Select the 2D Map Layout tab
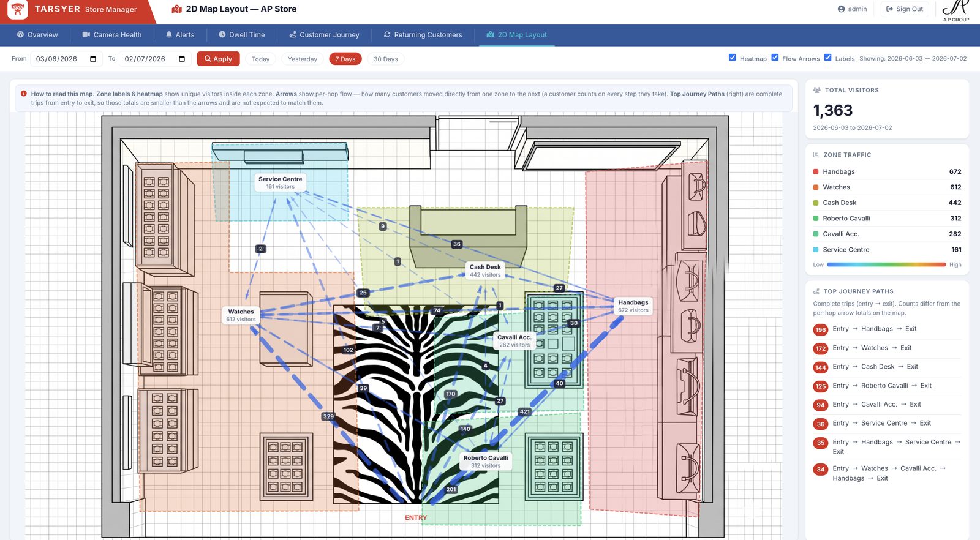 [517, 35]
